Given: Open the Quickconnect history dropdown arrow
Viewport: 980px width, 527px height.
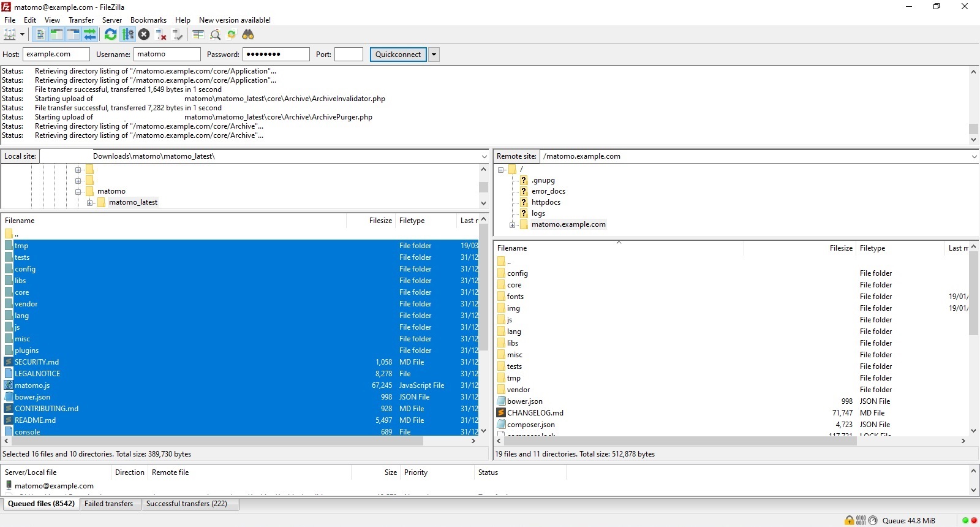Looking at the screenshot, I should click(x=434, y=55).
